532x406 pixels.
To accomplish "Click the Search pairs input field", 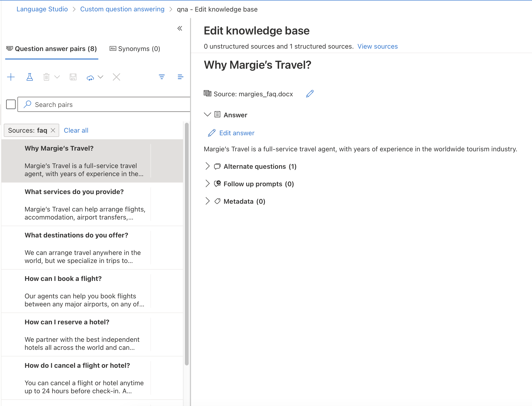I will point(106,104).
